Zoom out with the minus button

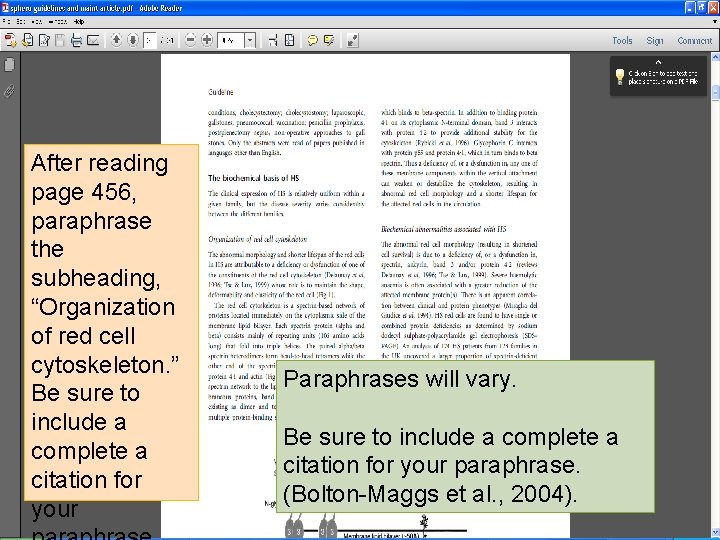point(190,40)
